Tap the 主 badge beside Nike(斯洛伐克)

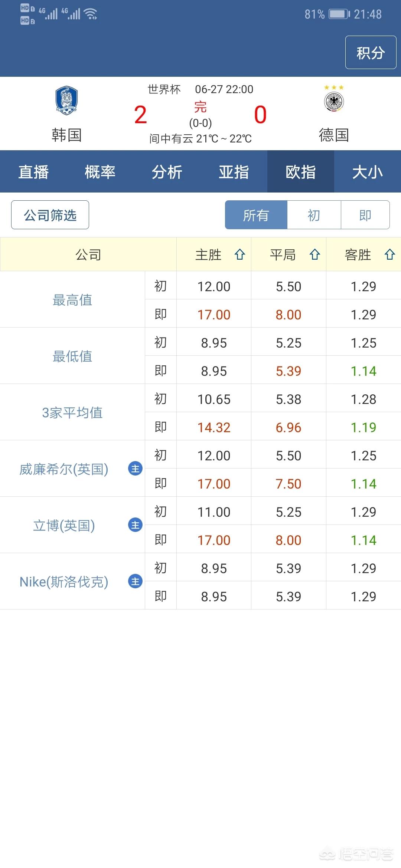click(x=135, y=581)
